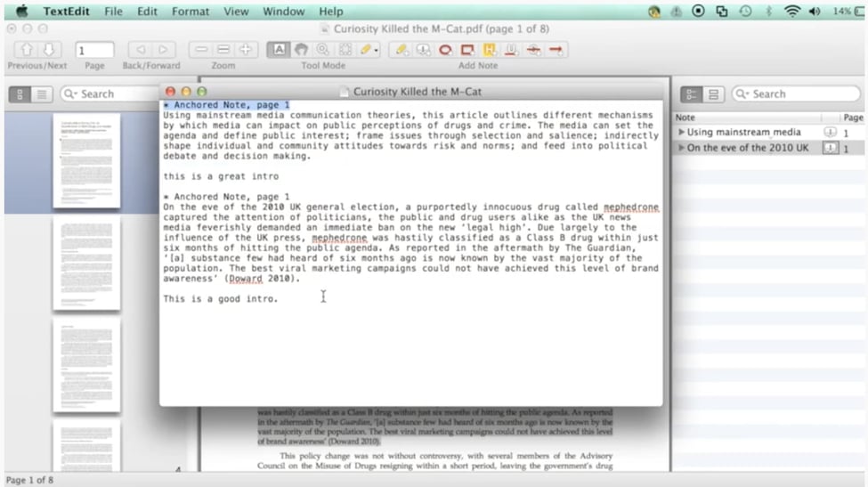Open the note-type dropdown arrow on the pencil tool
868x487 pixels.
(x=376, y=51)
